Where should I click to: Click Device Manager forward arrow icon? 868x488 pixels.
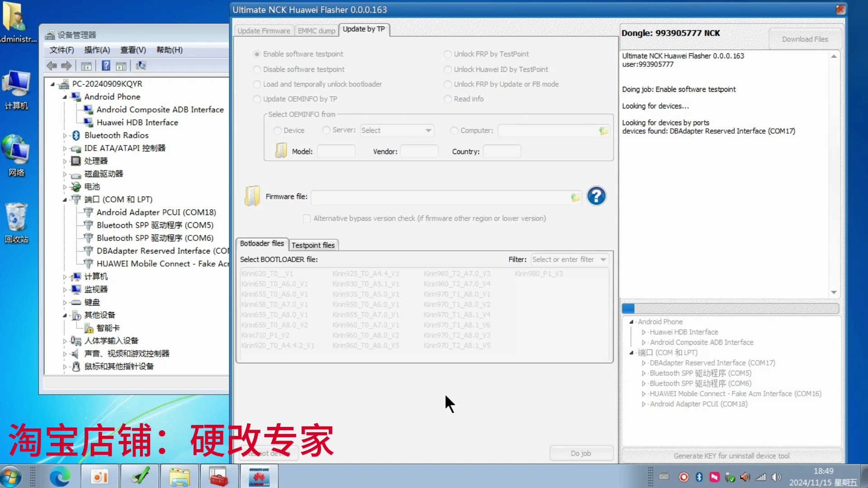pyautogui.click(x=66, y=66)
